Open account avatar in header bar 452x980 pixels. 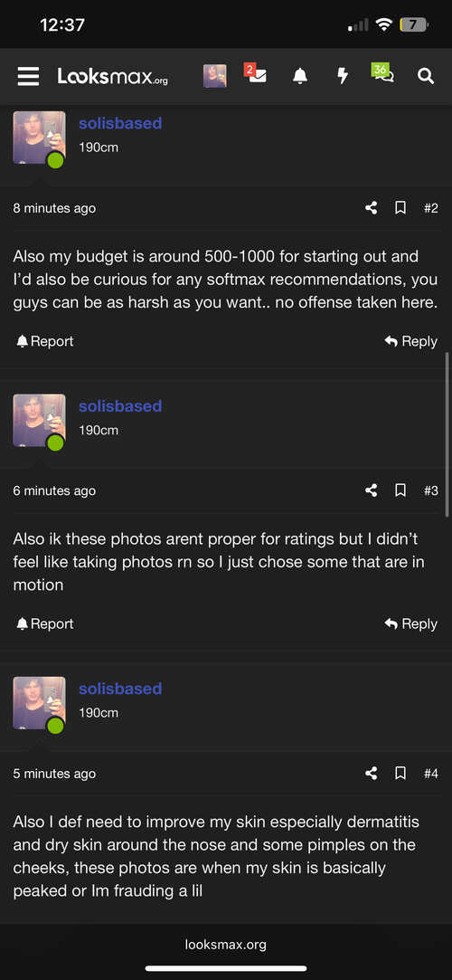[215, 76]
